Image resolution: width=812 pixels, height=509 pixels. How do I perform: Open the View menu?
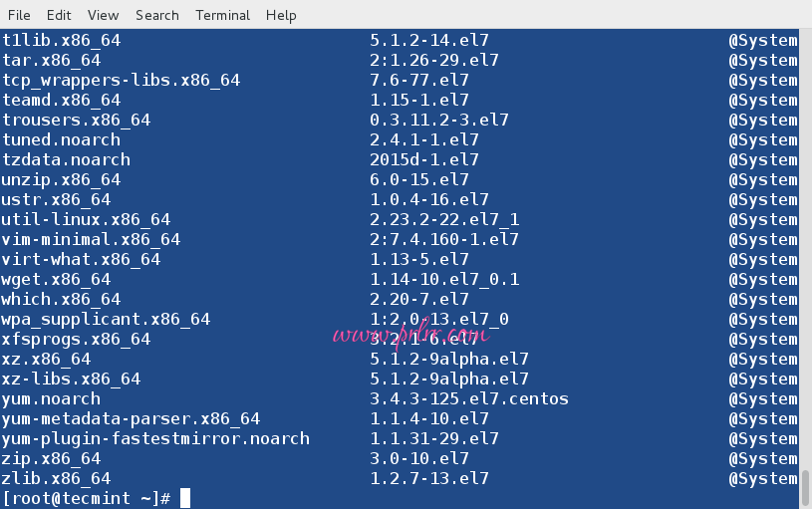(x=103, y=15)
